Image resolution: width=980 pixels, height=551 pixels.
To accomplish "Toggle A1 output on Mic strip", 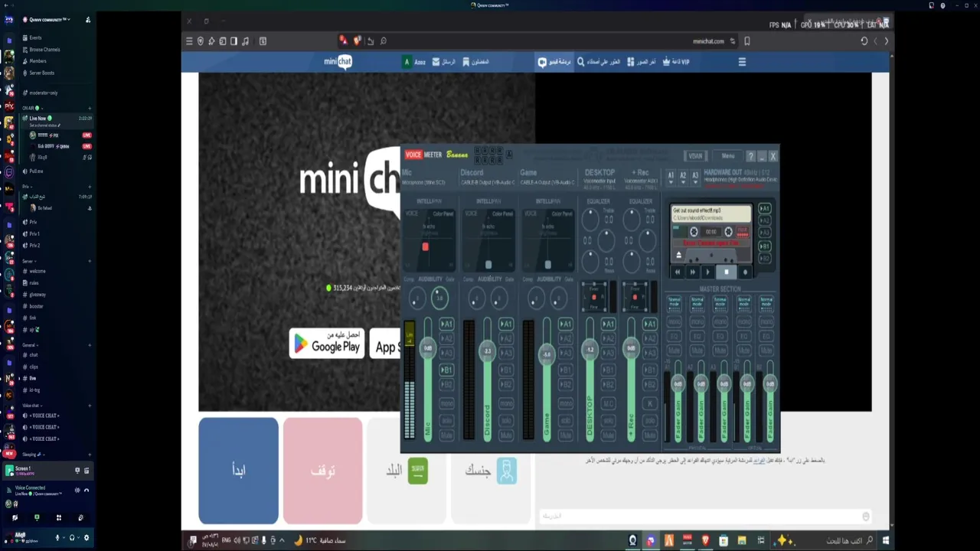I will coord(446,324).
